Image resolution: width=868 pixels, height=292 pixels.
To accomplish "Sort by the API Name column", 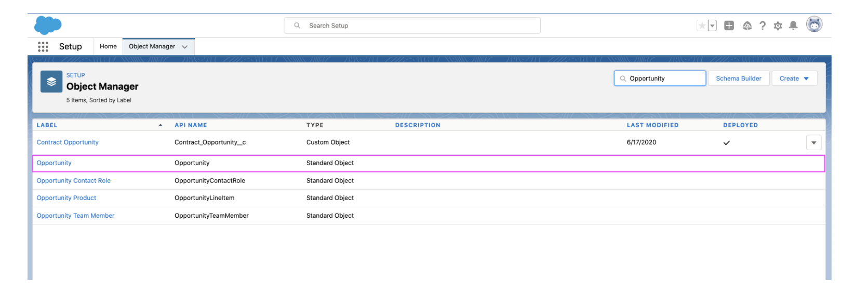I will [x=191, y=125].
